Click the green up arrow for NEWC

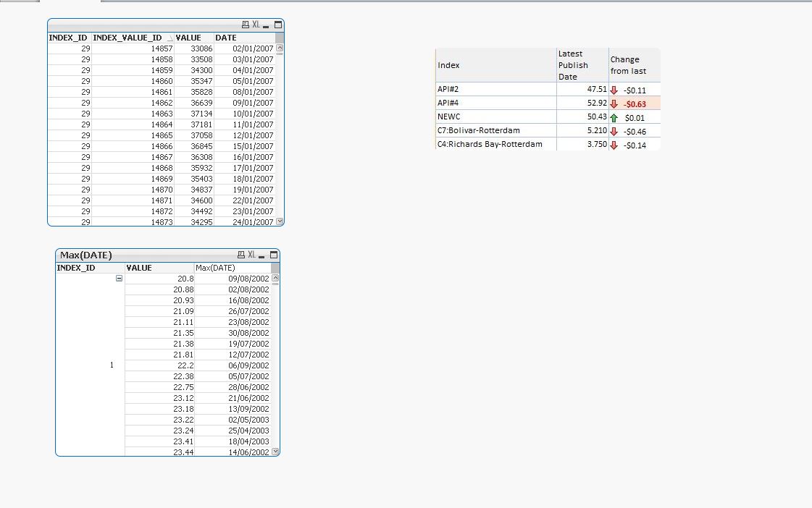point(614,117)
